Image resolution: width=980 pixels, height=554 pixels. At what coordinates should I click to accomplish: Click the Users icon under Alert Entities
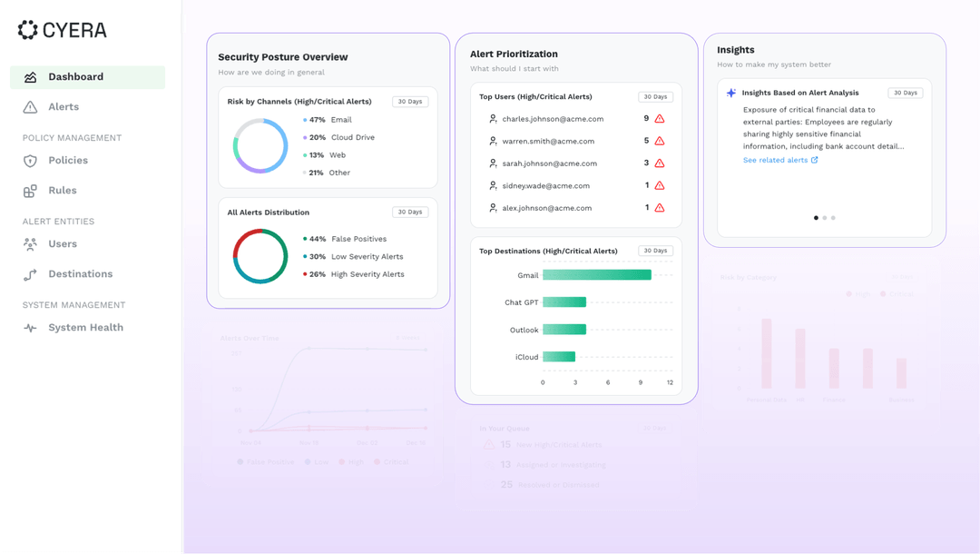[28, 243]
